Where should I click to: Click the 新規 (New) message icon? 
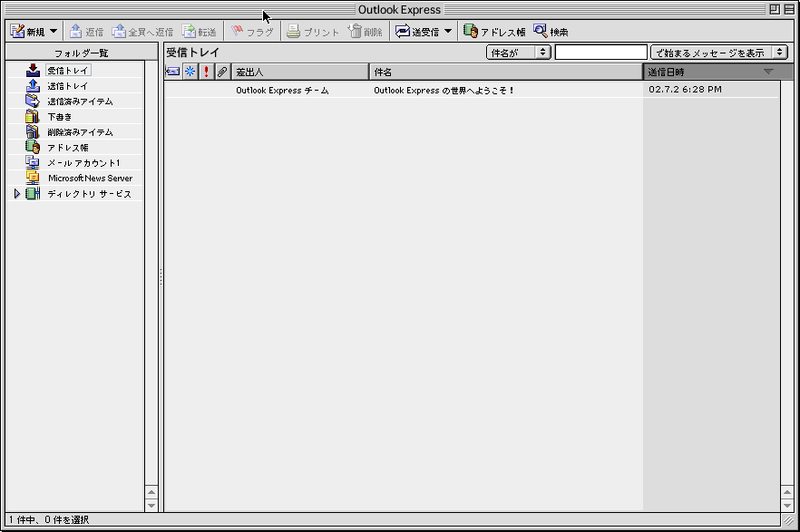click(17, 32)
